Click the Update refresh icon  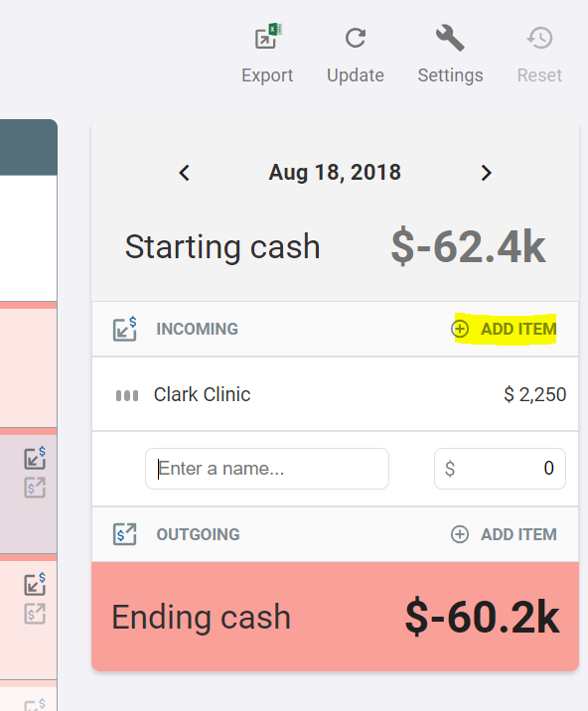coord(356,38)
